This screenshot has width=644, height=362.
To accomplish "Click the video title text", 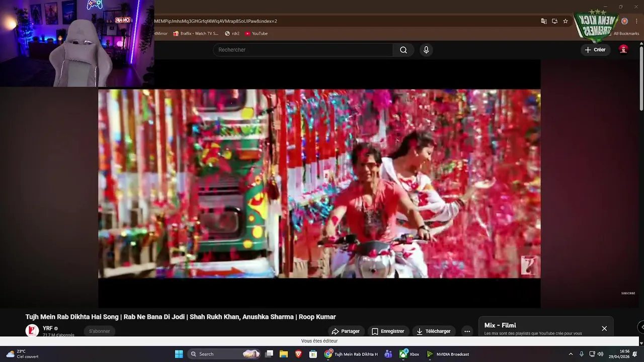I will click(181, 317).
